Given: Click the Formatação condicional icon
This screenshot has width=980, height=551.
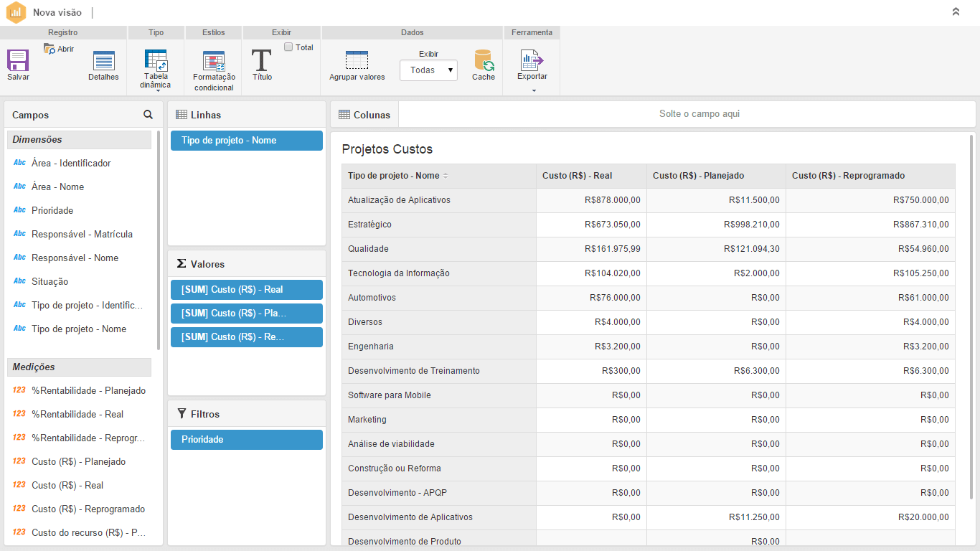Looking at the screenshot, I should [214, 61].
